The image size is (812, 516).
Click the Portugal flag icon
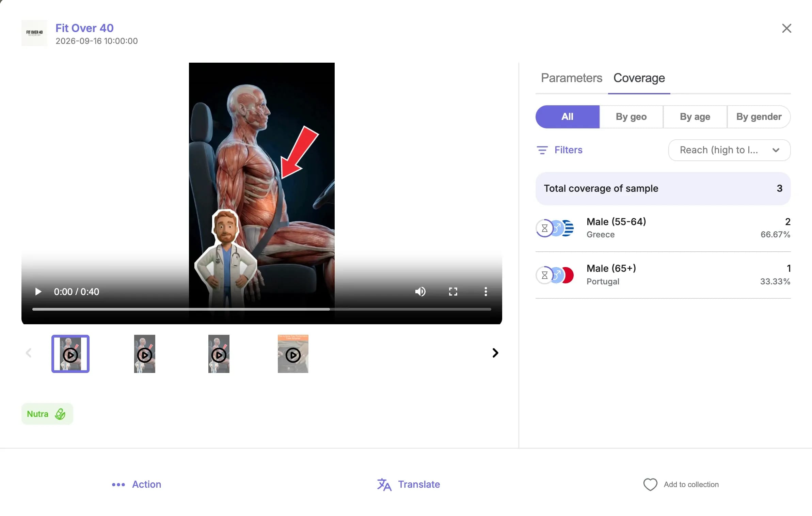pyautogui.click(x=568, y=275)
